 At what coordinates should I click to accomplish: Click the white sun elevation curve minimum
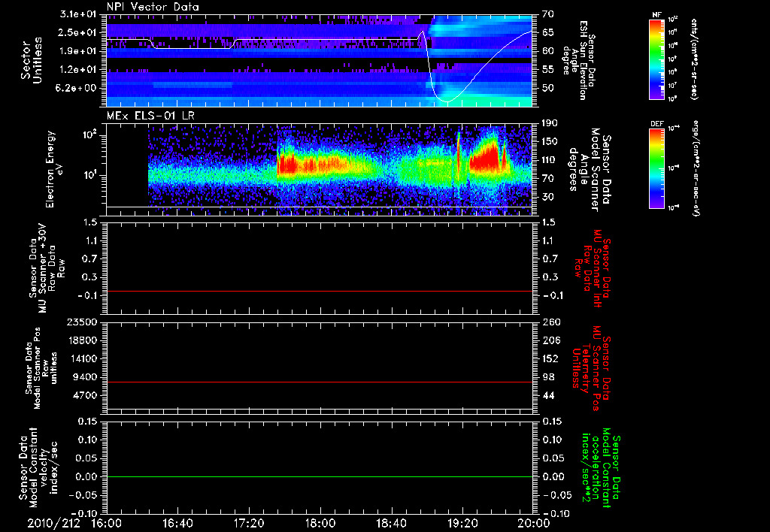tap(447, 101)
